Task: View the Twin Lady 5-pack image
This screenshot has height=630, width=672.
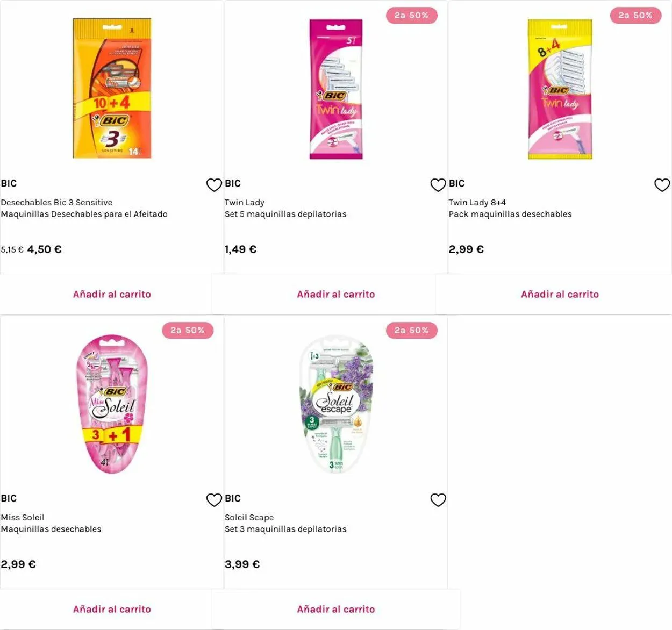Action: point(336,89)
